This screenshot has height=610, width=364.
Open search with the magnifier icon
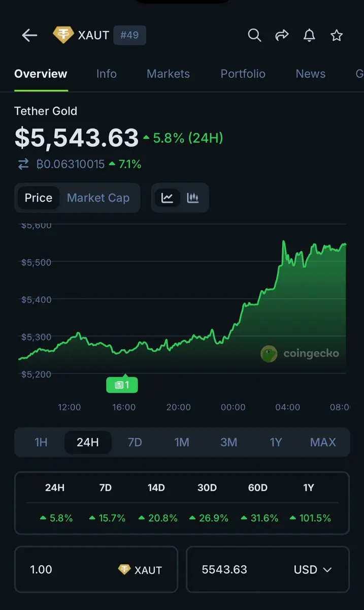(x=254, y=35)
